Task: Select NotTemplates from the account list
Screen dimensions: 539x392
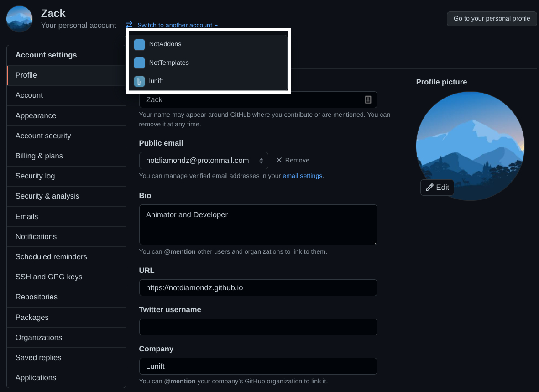Action: (x=208, y=63)
